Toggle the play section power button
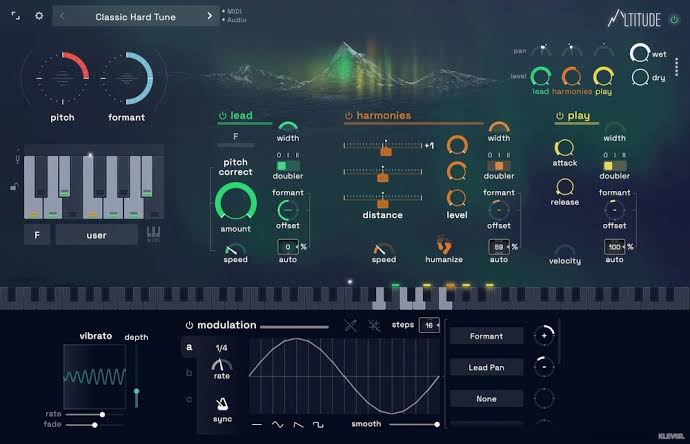The image size is (690, 444). [x=560, y=116]
